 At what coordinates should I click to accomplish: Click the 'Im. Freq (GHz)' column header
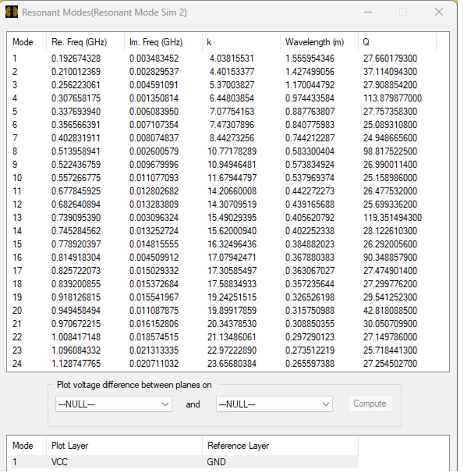pos(163,42)
